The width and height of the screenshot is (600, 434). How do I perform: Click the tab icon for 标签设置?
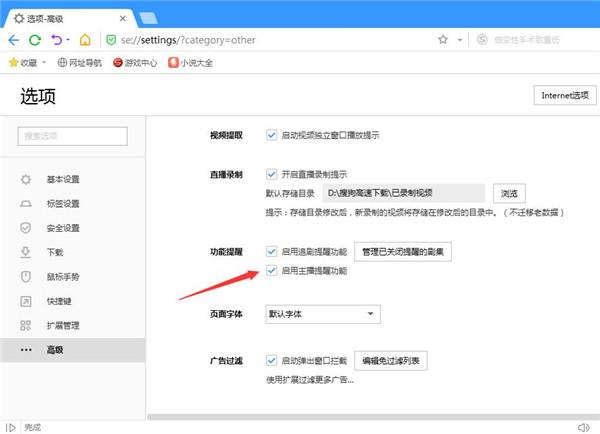[26, 204]
